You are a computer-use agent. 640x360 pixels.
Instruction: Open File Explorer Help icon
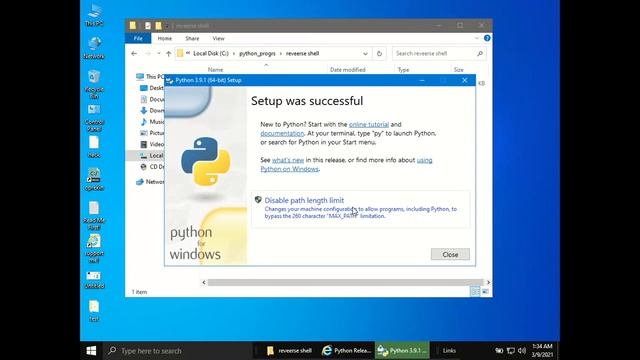[x=487, y=38]
